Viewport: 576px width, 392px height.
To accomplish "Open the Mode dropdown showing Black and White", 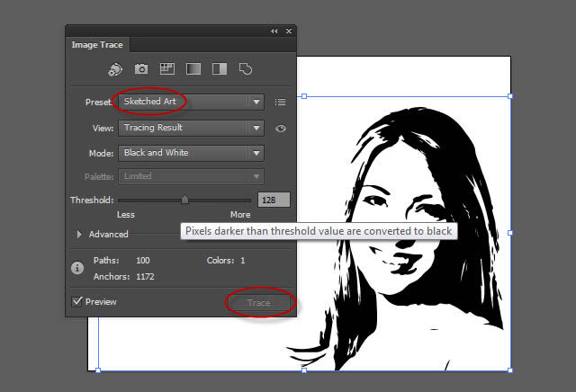I will [x=191, y=153].
